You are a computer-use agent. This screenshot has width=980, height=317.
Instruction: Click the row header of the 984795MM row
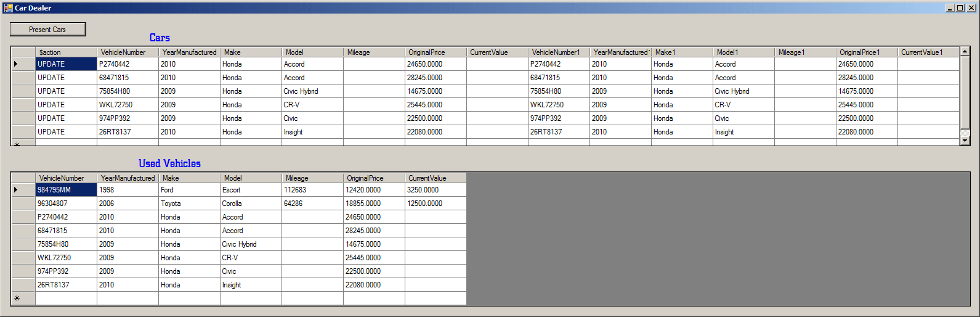(x=23, y=190)
